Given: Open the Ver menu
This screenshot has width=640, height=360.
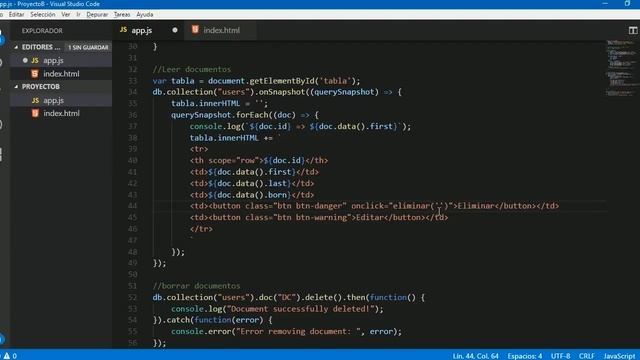Looking at the screenshot, I should coord(65,15).
